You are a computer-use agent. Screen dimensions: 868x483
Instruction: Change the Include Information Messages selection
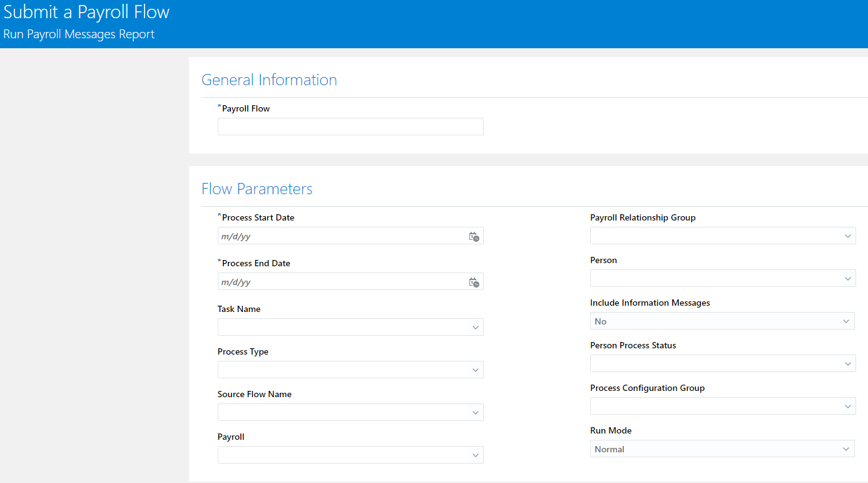[723, 321]
